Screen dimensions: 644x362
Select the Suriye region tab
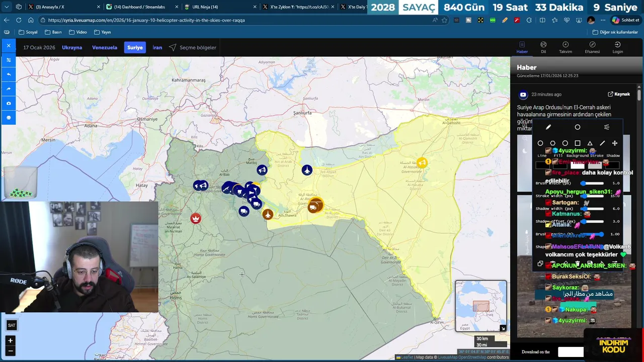[135, 47]
